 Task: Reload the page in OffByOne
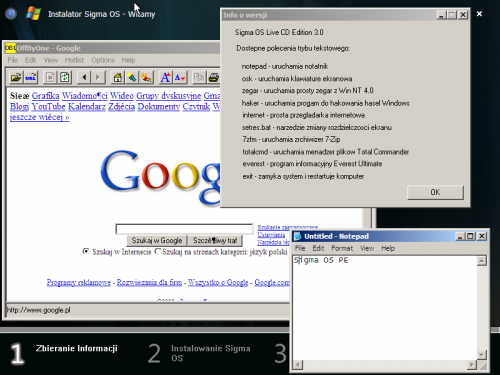click(65, 77)
